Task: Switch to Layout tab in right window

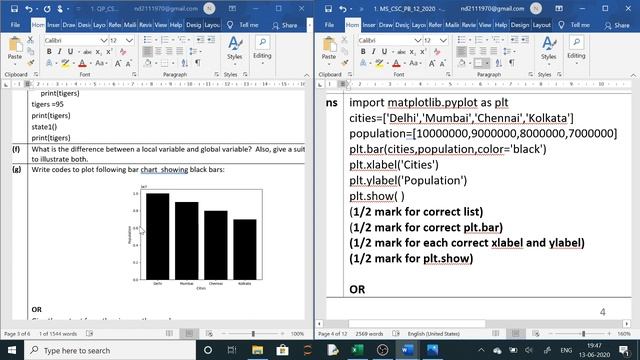Action: tap(542, 25)
